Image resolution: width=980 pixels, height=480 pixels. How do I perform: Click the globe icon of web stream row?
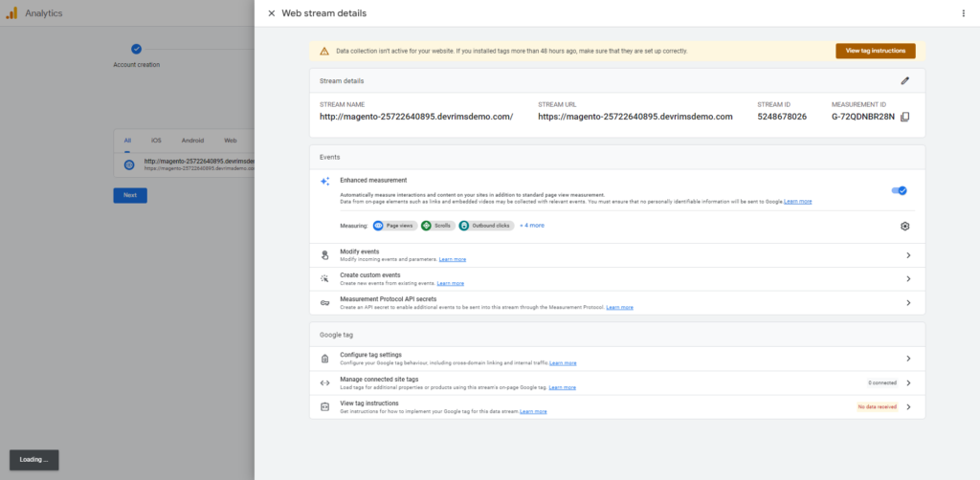[x=129, y=164]
